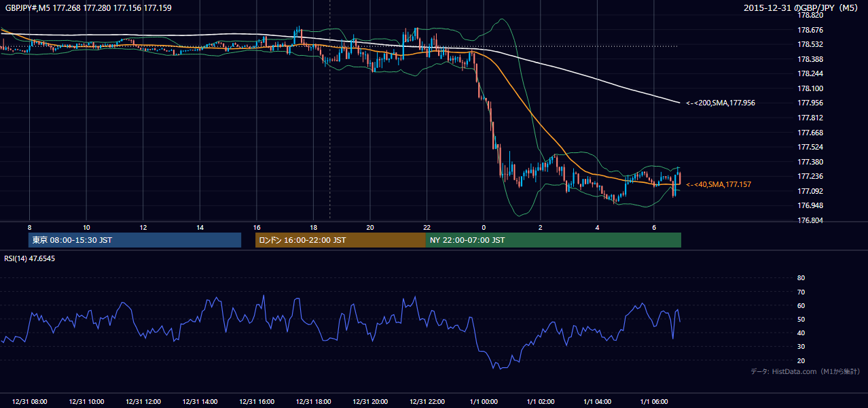Click RSI scale level 30
868x408 pixels.
(x=801, y=347)
